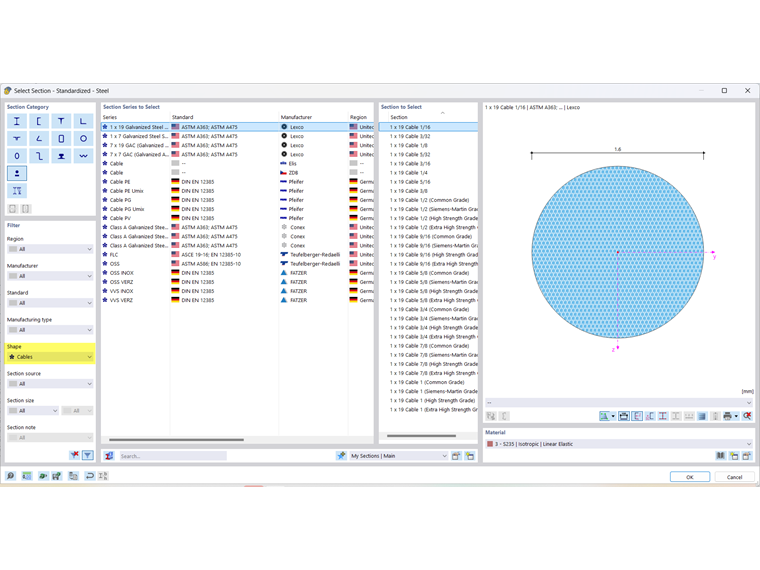Select section '1 x 19 Cable 1 (Common Grade)'
The height and width of the screenshot is (570, 760).
pos(428,382)
